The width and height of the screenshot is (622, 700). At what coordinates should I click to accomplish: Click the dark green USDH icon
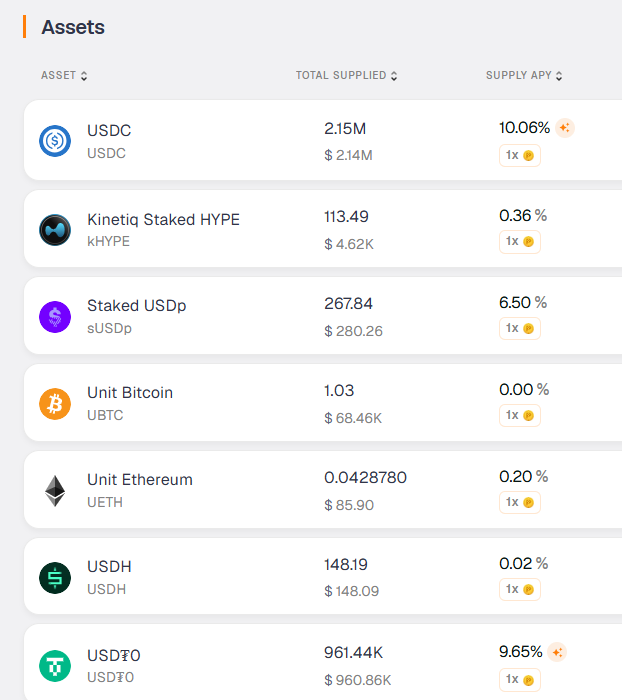pyautogui.click(x=55, y=578)
